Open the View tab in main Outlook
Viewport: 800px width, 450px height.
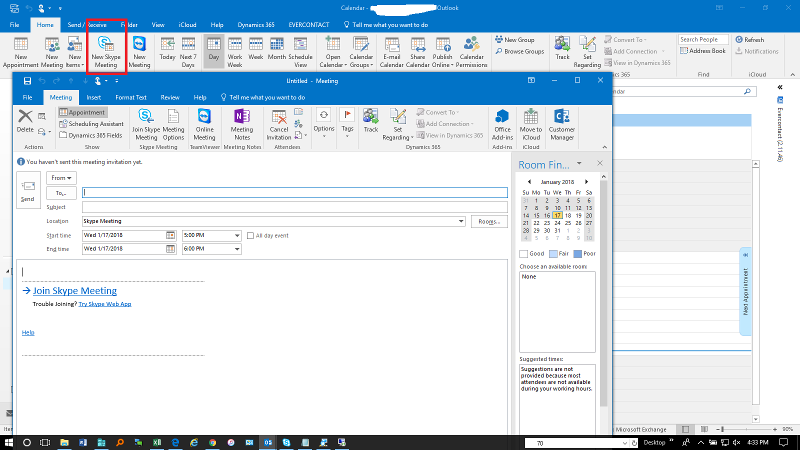(x=158, y=24)
